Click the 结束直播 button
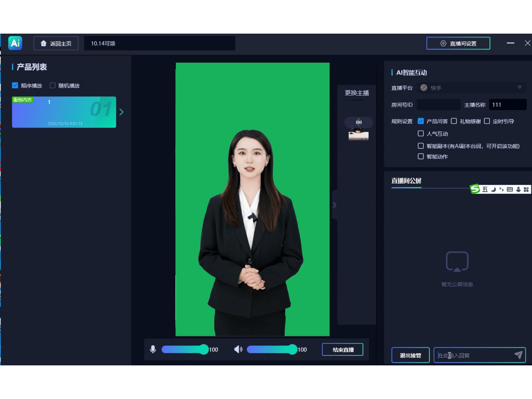Screen dimensions: 532x399 (x=342, y=349)
